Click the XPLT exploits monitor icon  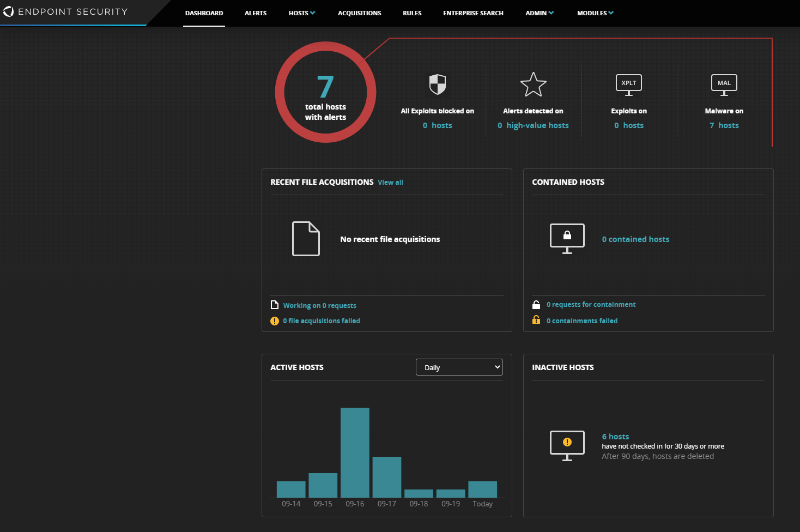(x=628, y=84)
